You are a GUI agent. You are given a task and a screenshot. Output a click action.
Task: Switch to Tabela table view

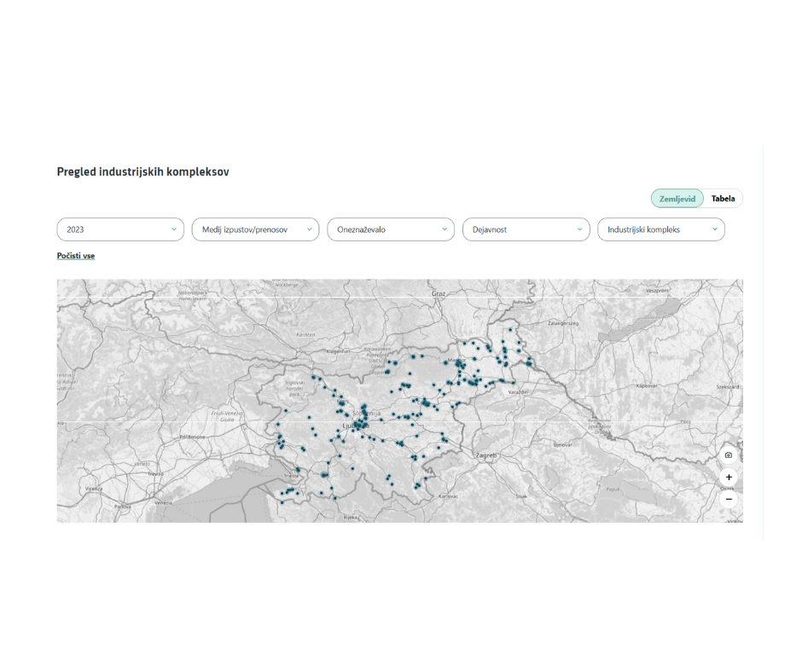pos(723,199)
